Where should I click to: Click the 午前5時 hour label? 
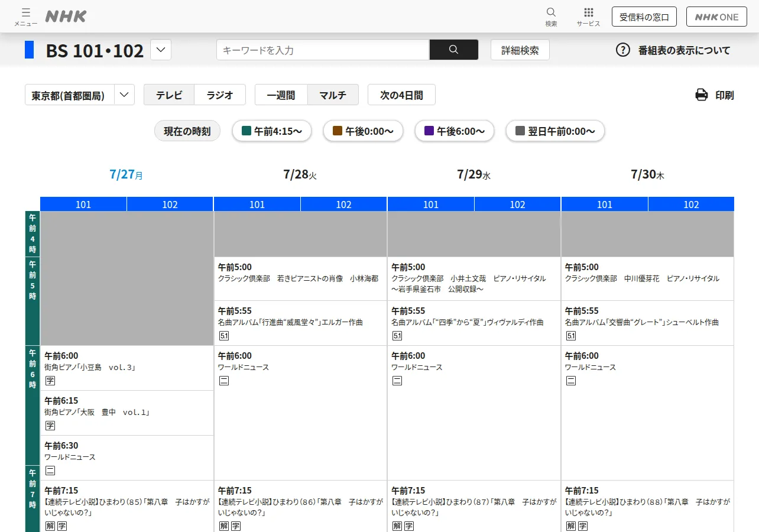coord(33,301)
